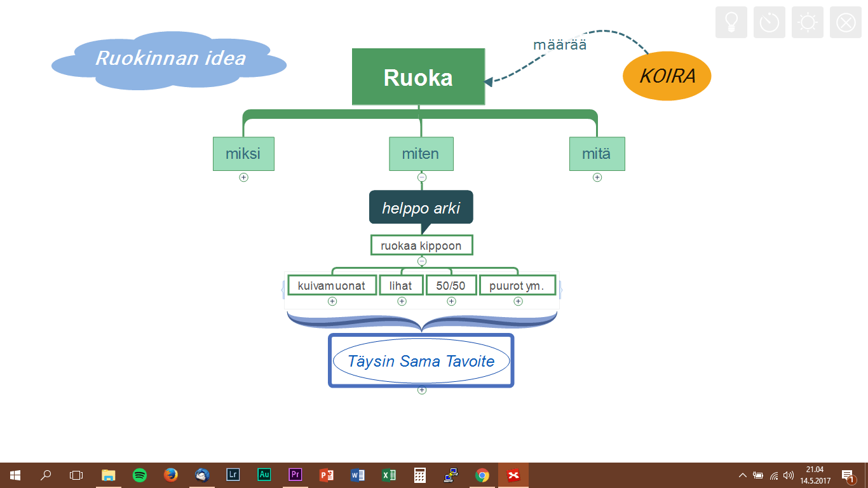868x488 pixels.
Task: Open Google Chrome from the taskbar
Action: (x=482, y=475)
